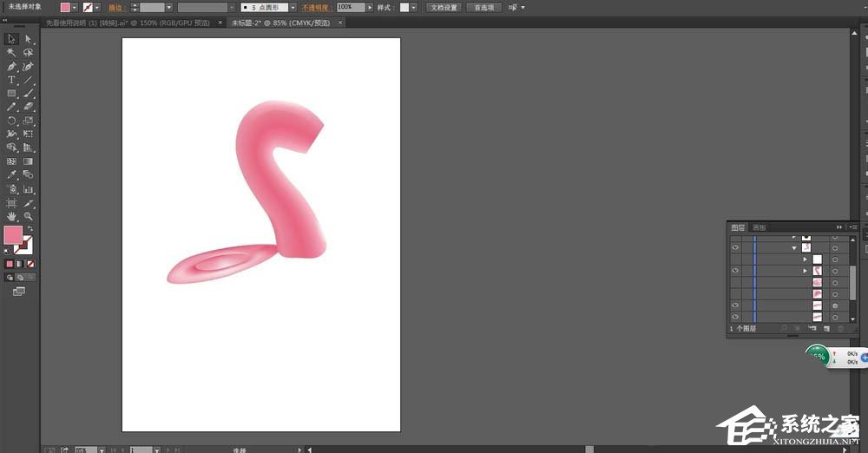Select the Magic Wand tool
The width and height of the screenshot is (868, 453).
click(12, 52)
